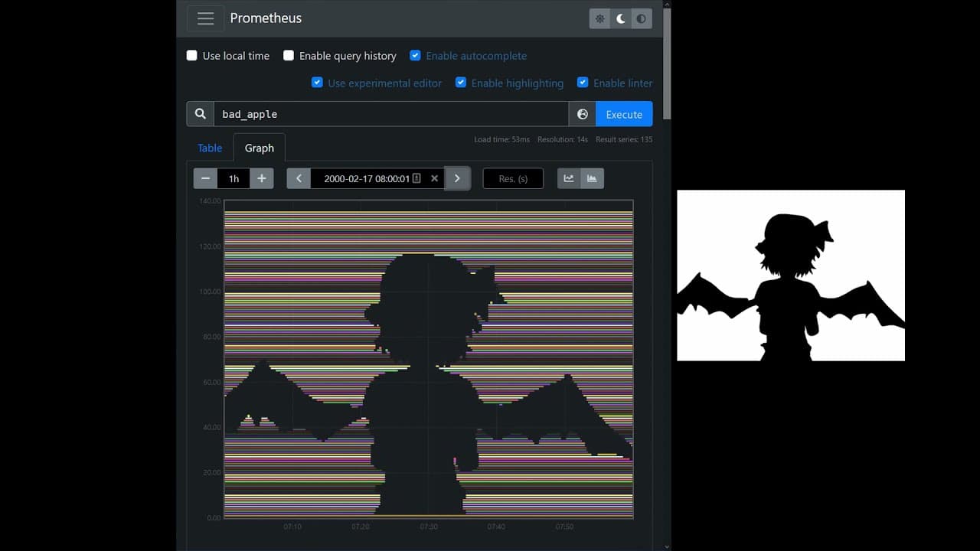The height and width of the screenshot is (551, 980).
Task: Click the Execute button
Action: [x=624, y=114]
